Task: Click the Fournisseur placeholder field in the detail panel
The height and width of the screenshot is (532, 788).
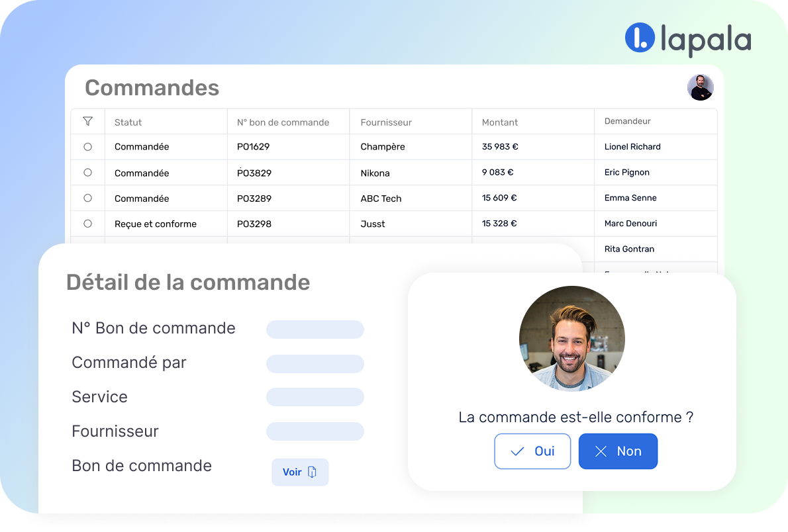Action: click(x=315, y=431)
